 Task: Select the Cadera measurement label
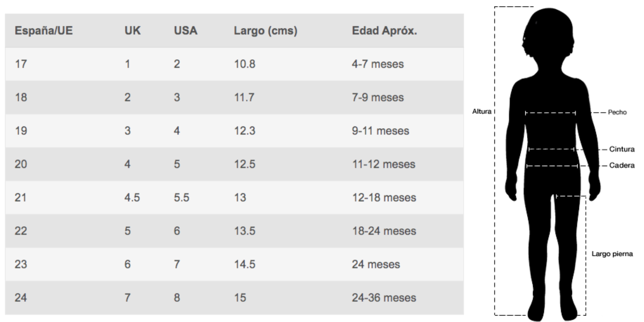(x=622, y=165)
